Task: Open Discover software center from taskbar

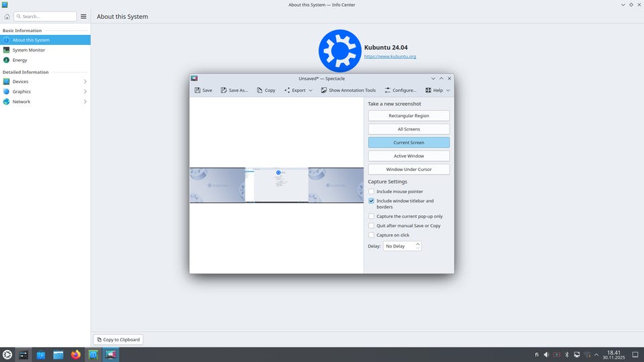Action: (41, 355)
